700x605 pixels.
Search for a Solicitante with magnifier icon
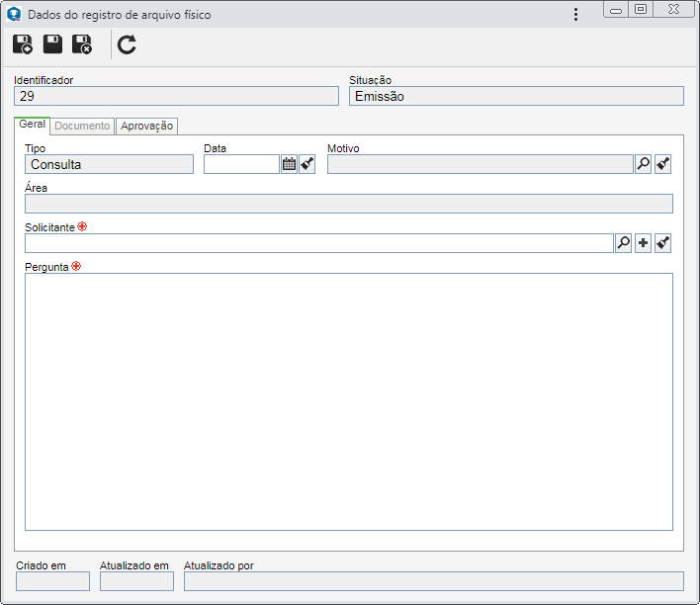point(624,243)
